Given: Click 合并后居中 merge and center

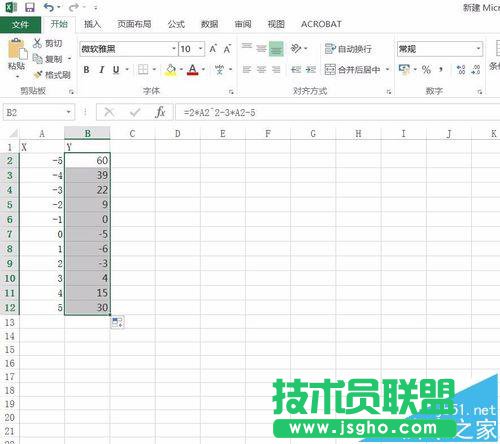Looking at the screenshot, I should click(353, 70).
